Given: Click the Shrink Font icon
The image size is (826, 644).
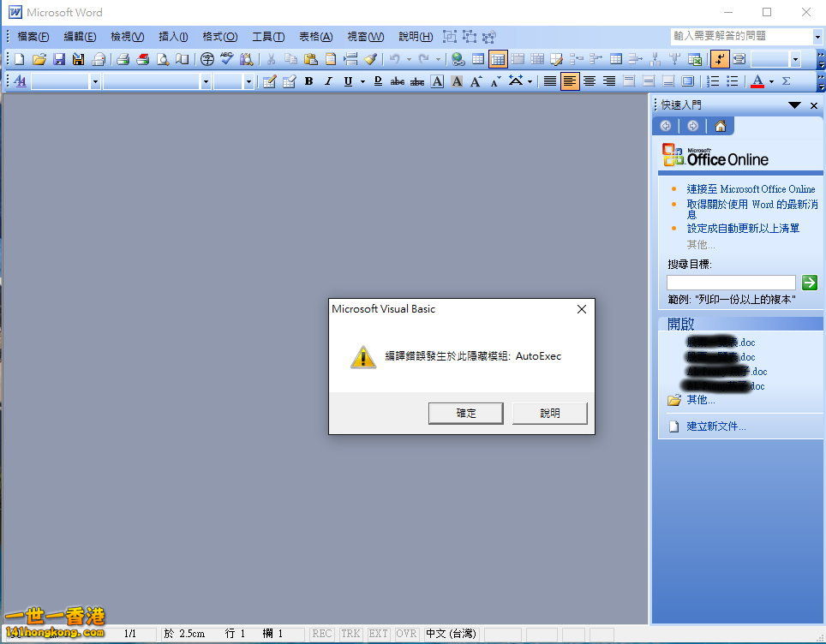Looking at the screenshot, I should (496, 81).
